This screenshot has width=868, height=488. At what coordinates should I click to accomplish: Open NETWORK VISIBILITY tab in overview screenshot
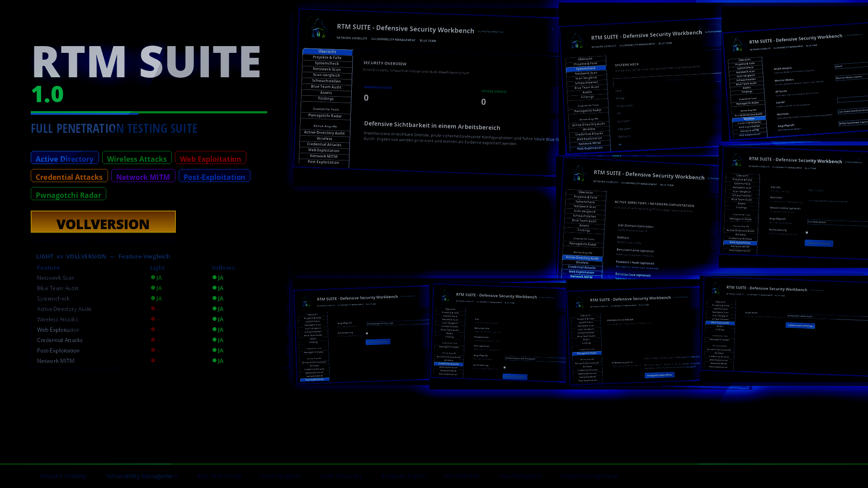(352, 38)
